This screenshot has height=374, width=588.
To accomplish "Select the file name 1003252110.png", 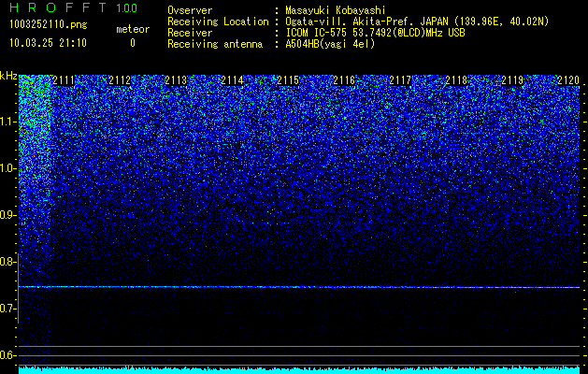I will (x=48, y=25).
